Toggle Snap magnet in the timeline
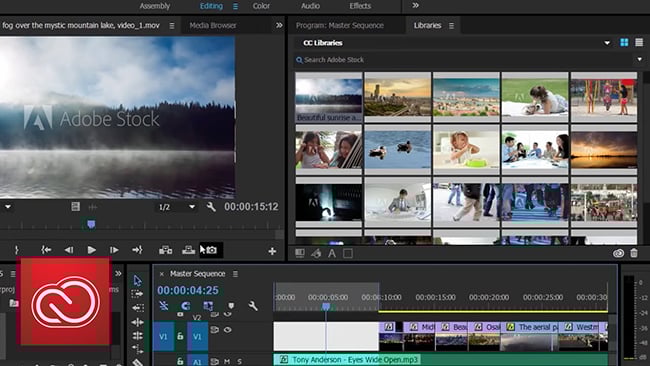650x366 pixels. pos(186,306)
